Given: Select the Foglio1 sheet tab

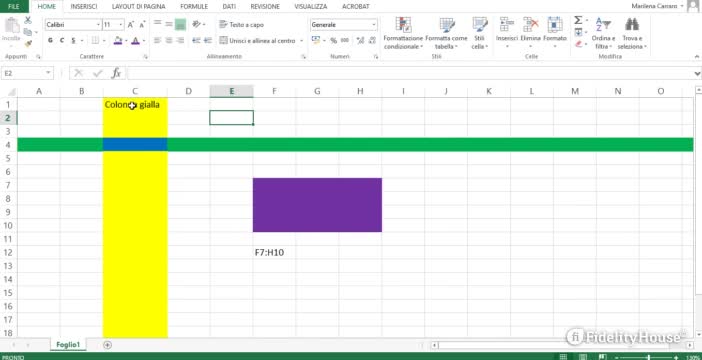Looking at the screenshot, I should pyautogui.click(x=68, y=345).
